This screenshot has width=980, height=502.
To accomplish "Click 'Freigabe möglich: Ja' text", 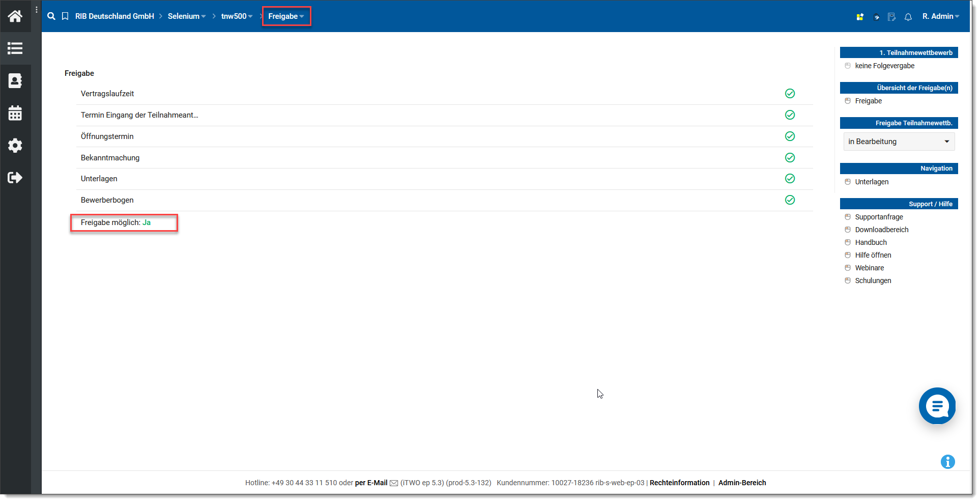I will (116, 222).
